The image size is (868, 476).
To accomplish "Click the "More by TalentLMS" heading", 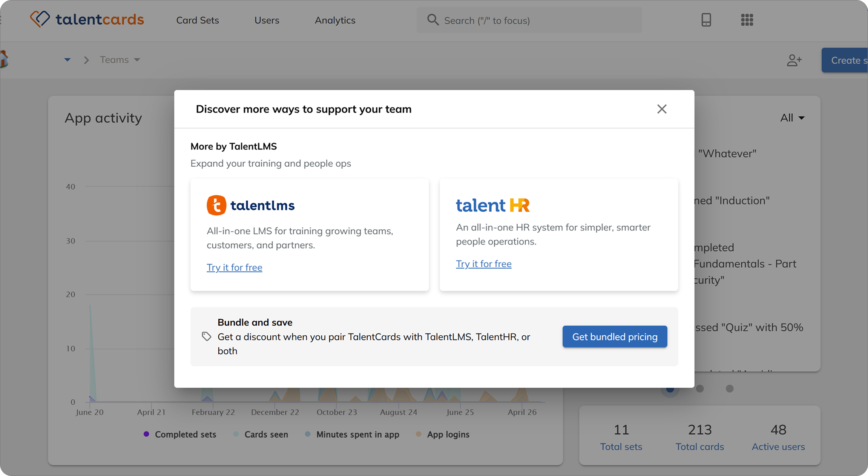I will click(234, 146).
